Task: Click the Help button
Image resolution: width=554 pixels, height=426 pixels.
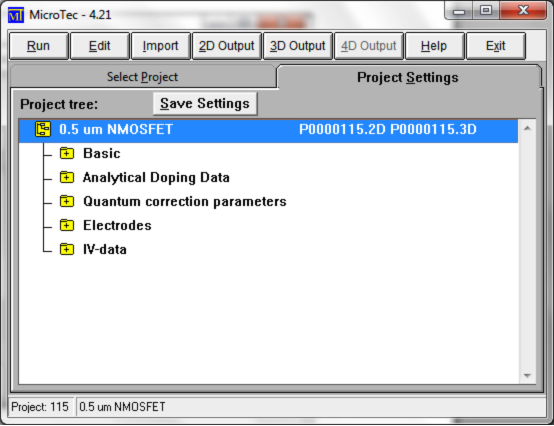Action: point(434,46)
